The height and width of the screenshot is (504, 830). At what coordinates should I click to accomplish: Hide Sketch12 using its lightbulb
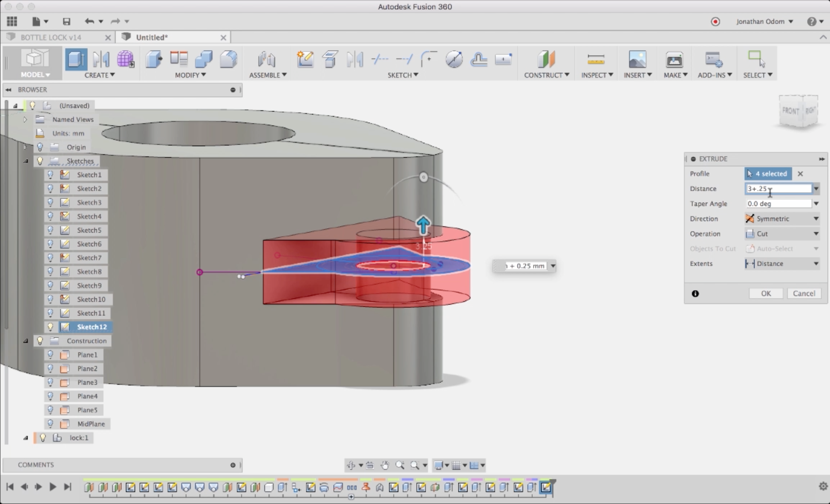[x=50, y=327]
